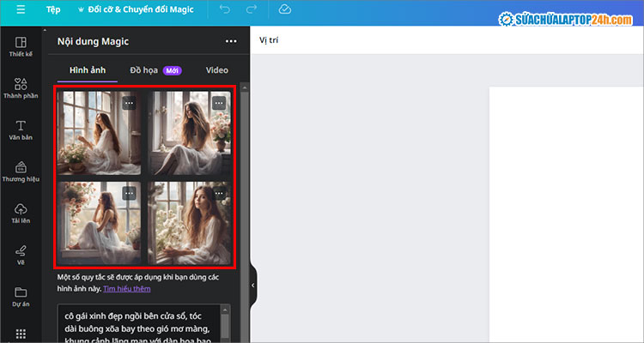This screenshot has width=644, height=343.
Task: Open options on third generated image
Action: 130,193
